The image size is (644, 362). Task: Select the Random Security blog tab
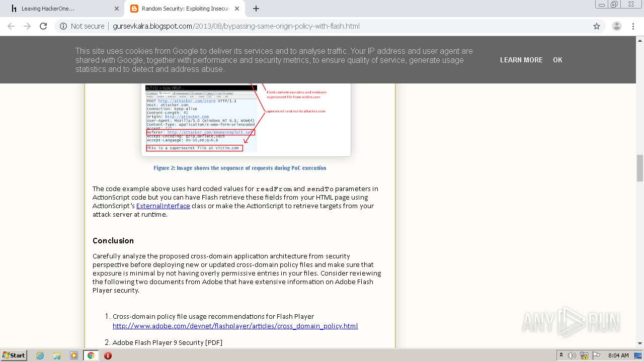click(184, 9)
